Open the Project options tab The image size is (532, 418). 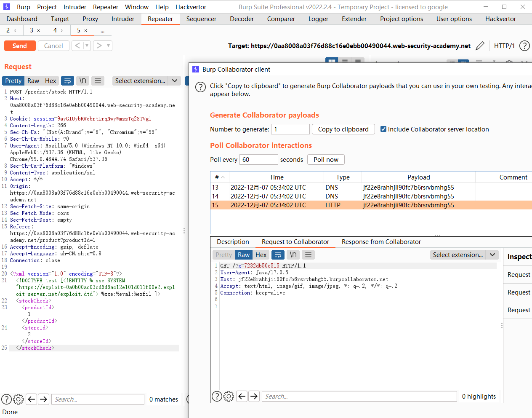402,19
